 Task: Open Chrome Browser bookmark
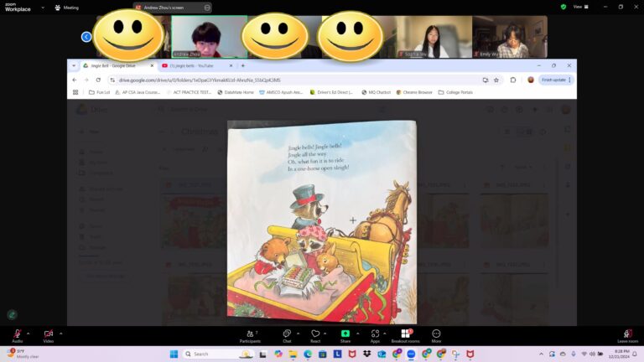click(x=414, y=92)
